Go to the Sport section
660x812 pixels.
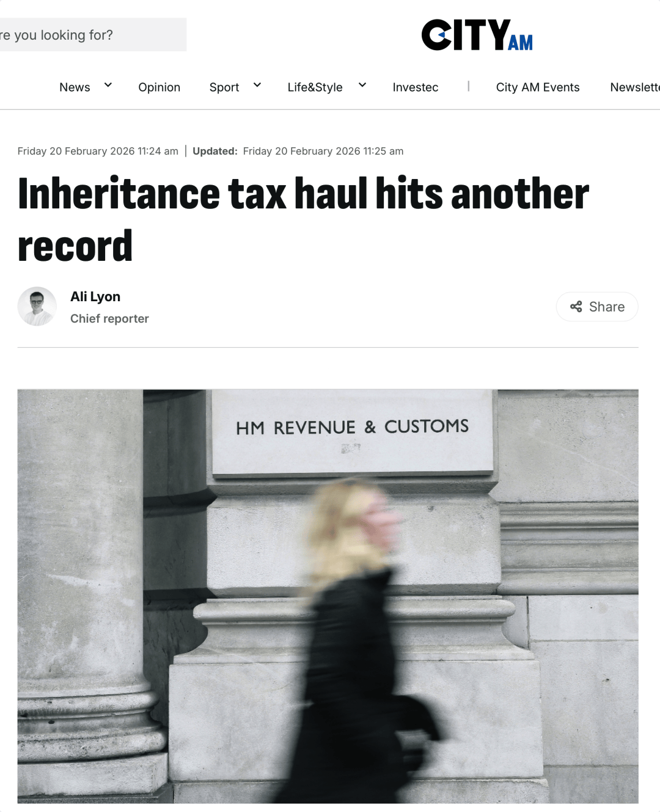pos(224,87)
